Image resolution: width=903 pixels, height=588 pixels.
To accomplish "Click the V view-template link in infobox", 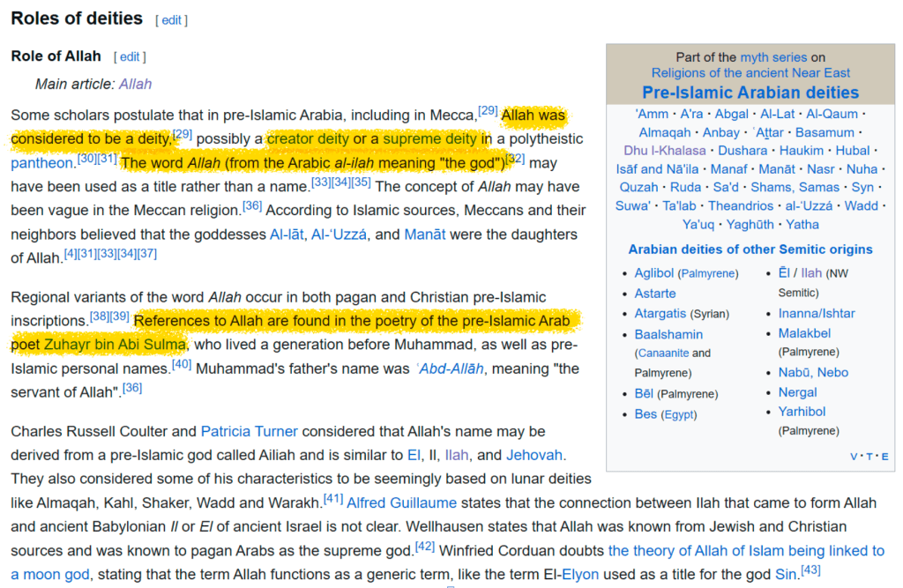I will (x=854, y=457).
